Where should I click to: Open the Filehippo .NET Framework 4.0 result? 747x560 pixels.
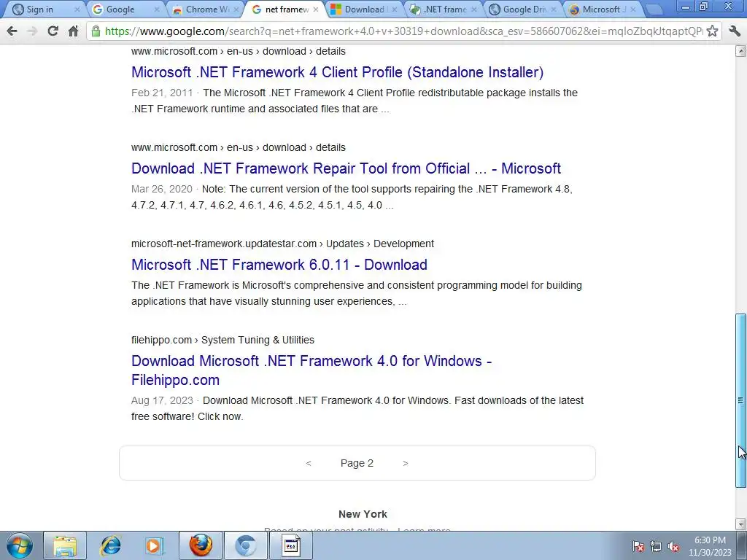311,370
